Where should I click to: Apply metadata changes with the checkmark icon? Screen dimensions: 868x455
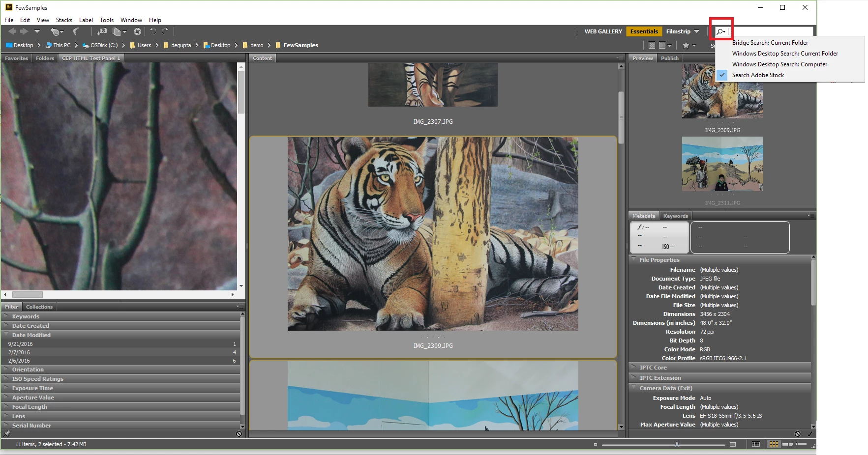click(810, 434)
